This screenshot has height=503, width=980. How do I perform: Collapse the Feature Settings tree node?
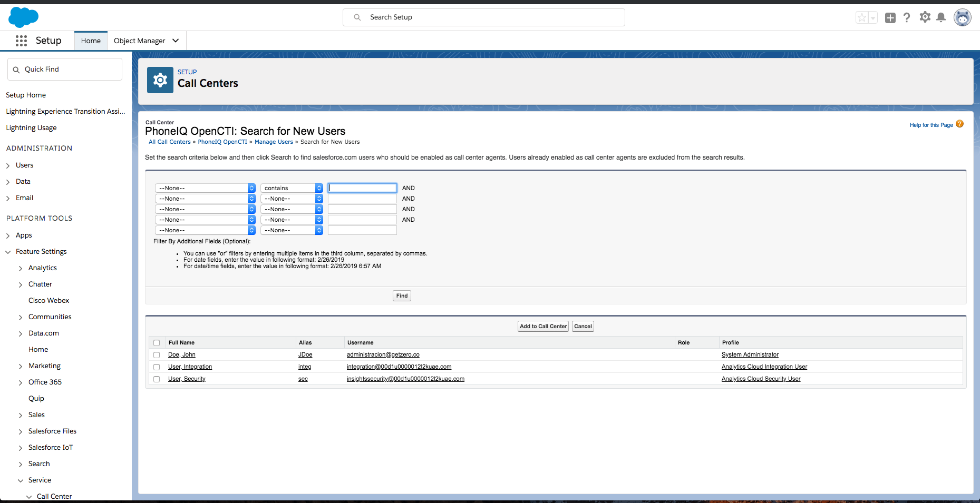click(x=8, y=252)
